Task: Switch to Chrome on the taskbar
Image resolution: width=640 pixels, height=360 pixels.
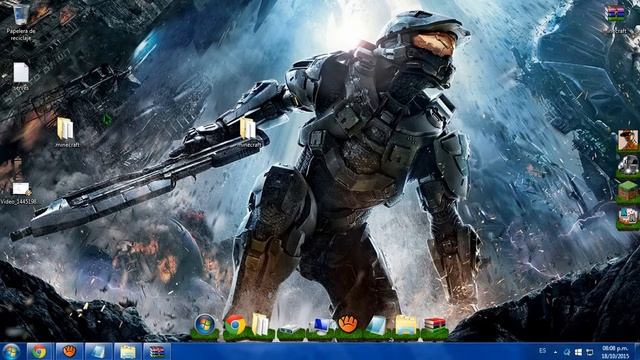Action: pyautogui.click(x=39, y=352)
